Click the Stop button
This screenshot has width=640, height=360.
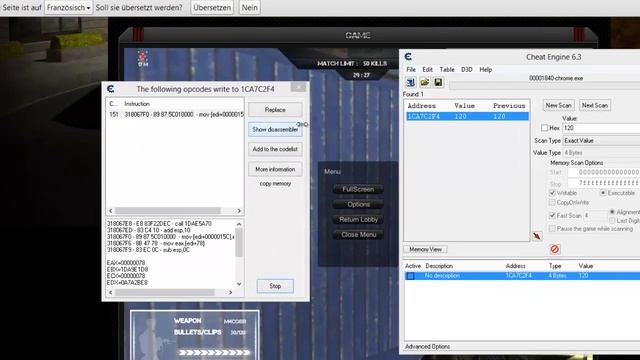click(x=275, y=286)
